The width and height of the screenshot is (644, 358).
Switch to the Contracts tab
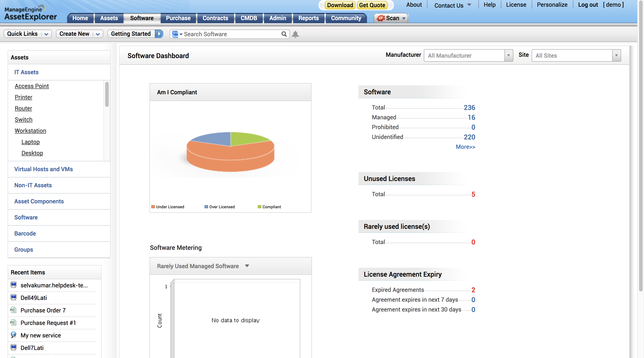pos(215,18)
